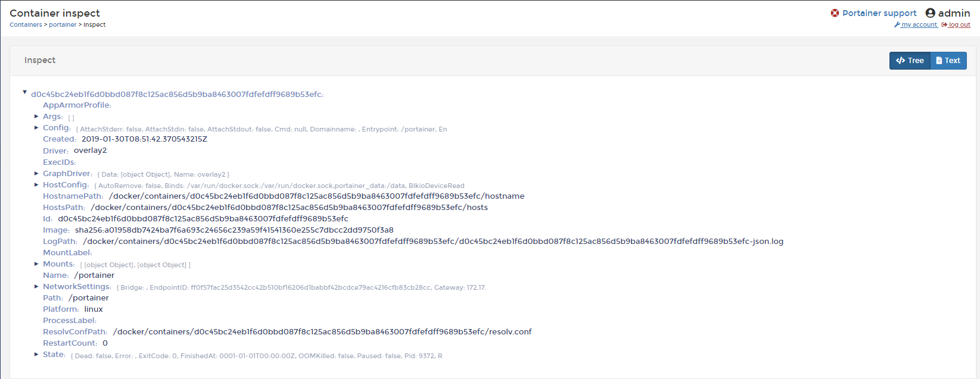
Task: Log out via the log out link
Action: click(959, 25)
